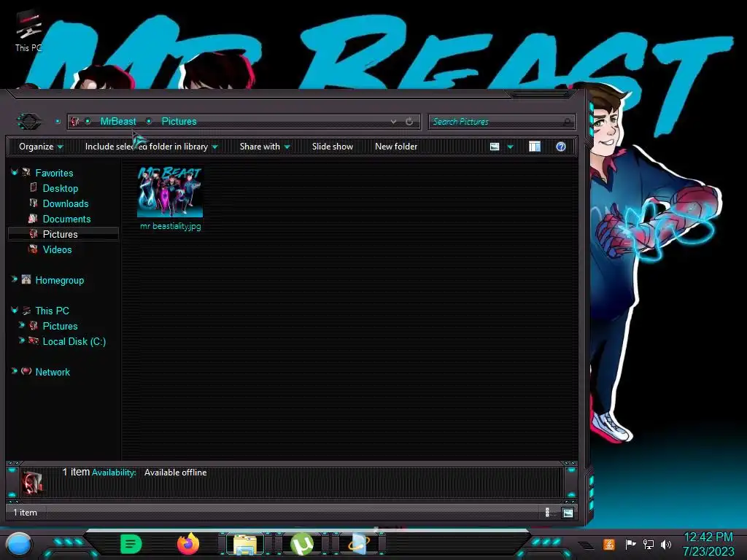Expand Local Disk (C:)
Screen dimensions: 747x560
tap(22, 341)
